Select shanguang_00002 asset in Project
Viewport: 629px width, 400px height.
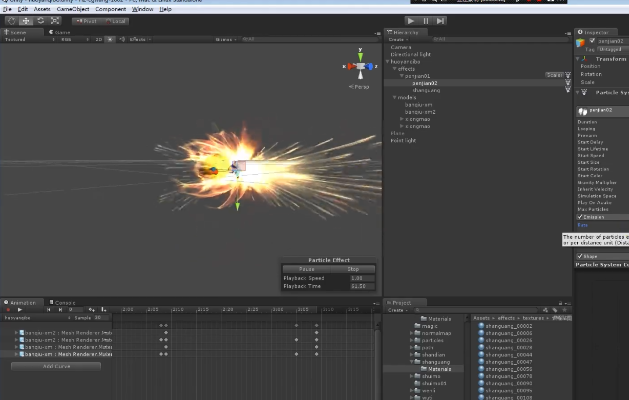pyautogui.click(x=509, y=326)
